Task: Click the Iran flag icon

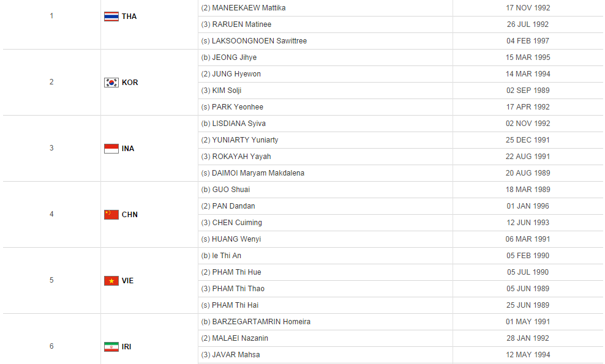Action: (x=111, y=347)
